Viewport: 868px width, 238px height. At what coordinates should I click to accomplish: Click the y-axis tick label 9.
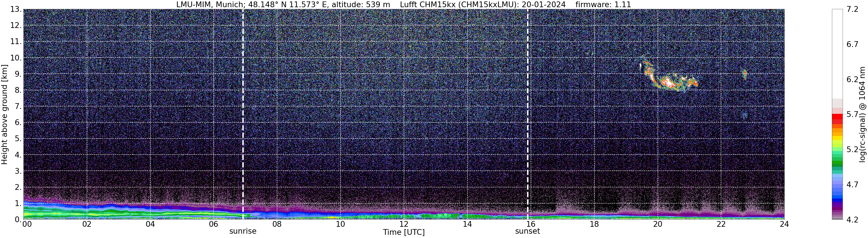[x=18, y=74]
